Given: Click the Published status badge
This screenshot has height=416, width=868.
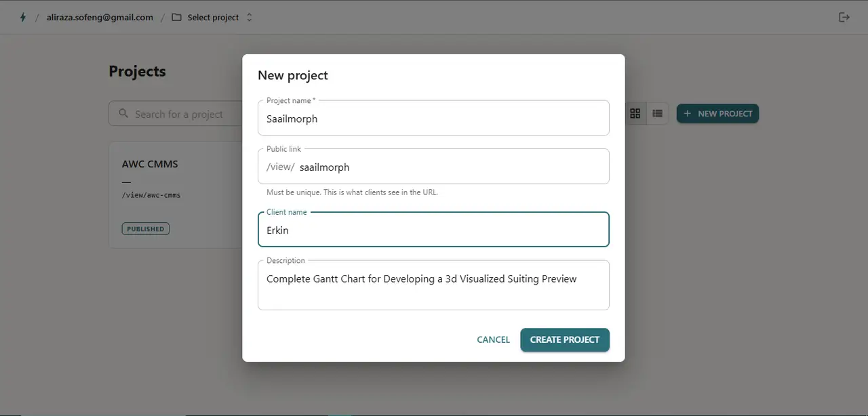Looking at the screenshot, I should coord(146,229).
